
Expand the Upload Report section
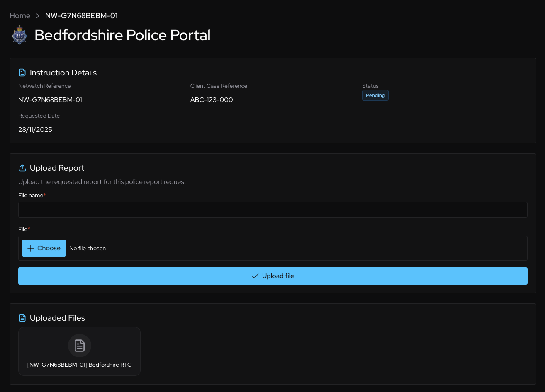point(57,168)
